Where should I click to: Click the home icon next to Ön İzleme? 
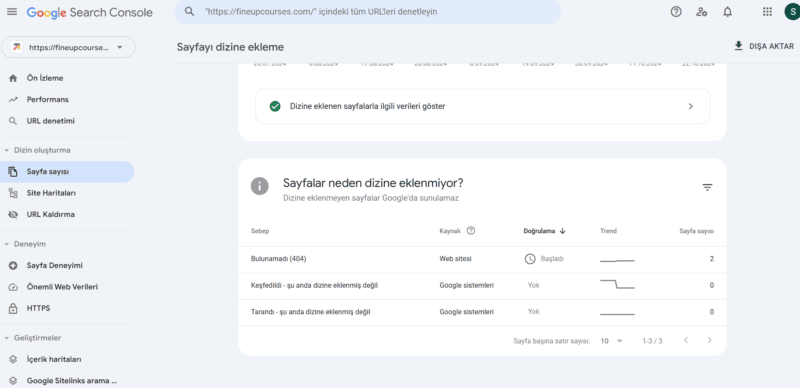pos(13,79)
